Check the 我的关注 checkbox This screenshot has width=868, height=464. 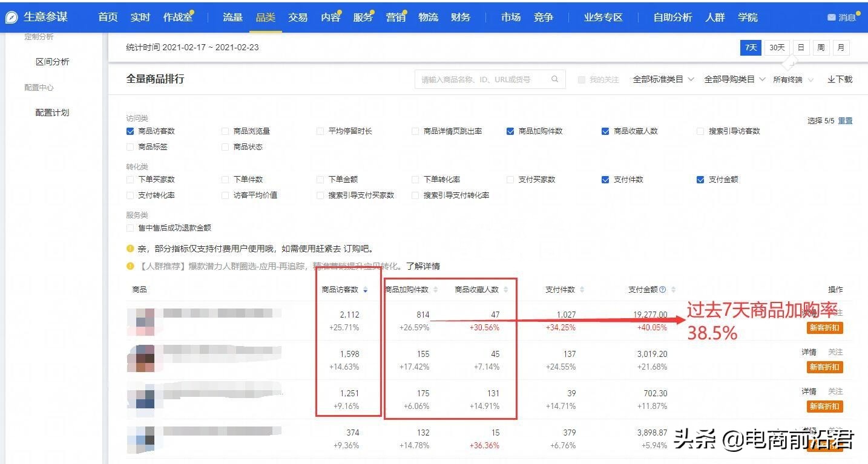coord(580,79)
